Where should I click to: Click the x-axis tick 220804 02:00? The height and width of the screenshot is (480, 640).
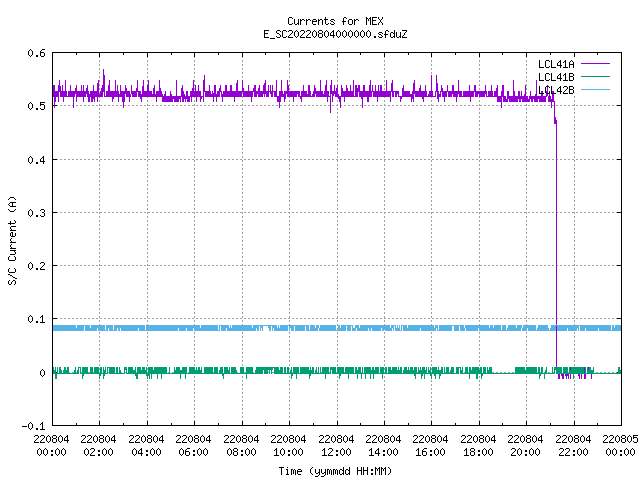[x=98, y=446]
